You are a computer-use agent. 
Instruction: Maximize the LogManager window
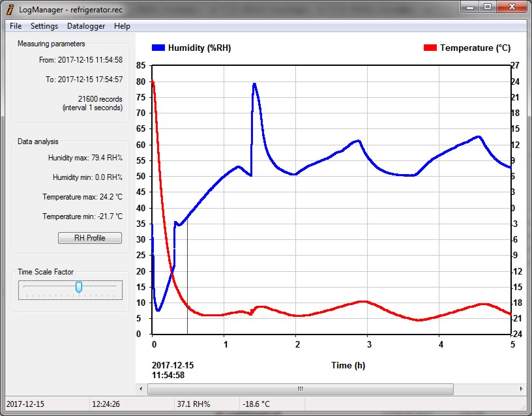coord(487,7)
